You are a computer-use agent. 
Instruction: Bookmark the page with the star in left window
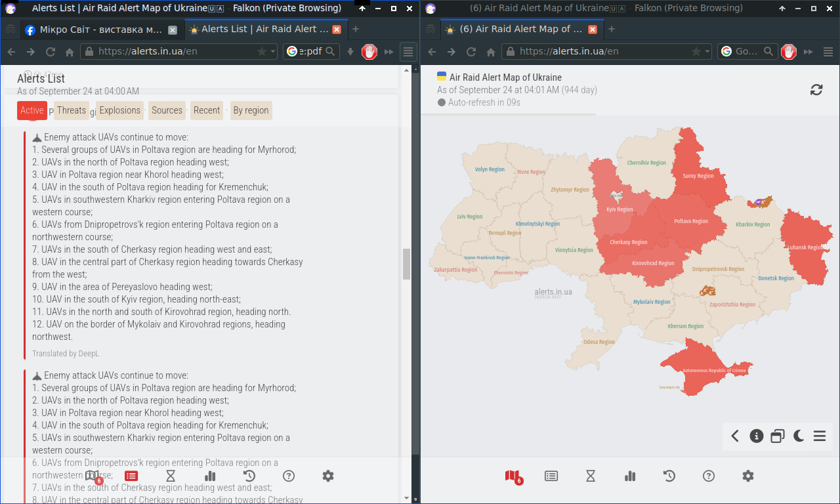click(x=262, y=51)
